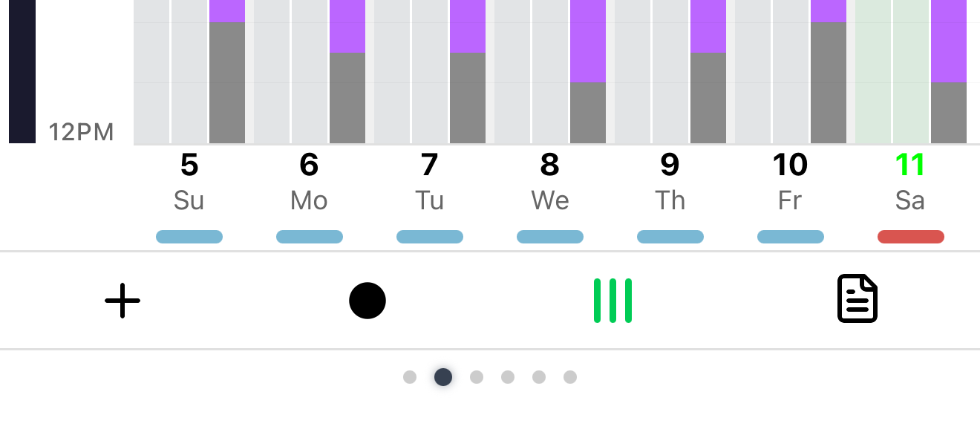The width and height of the screenshot is (980, 432).
Task: Go to the last page dot
Action: coord(570,377)
